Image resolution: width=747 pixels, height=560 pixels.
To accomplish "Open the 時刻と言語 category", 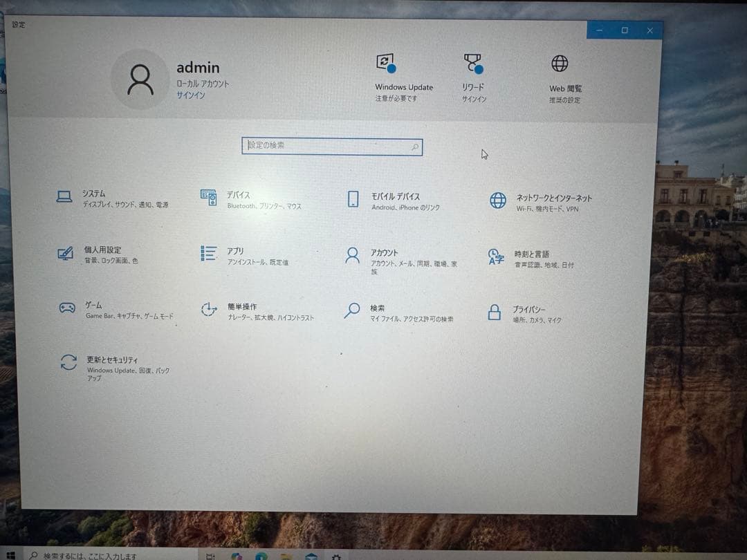I will (x=531, y=259).
